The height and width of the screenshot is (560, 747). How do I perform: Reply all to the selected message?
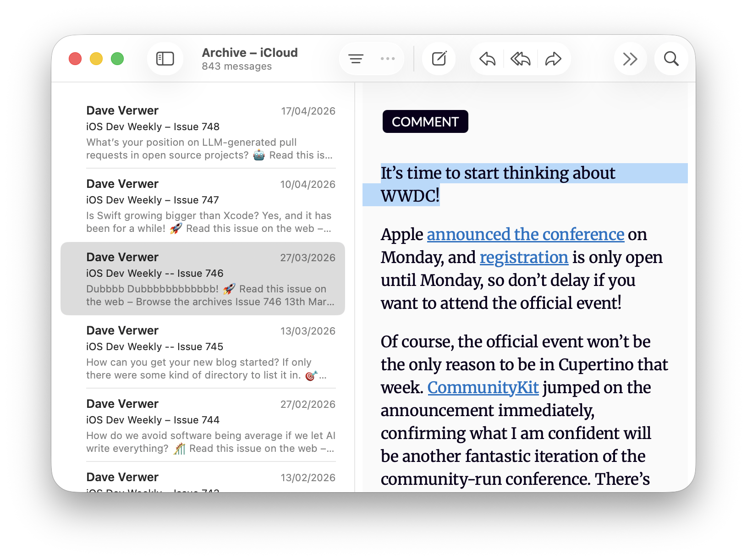521,59
